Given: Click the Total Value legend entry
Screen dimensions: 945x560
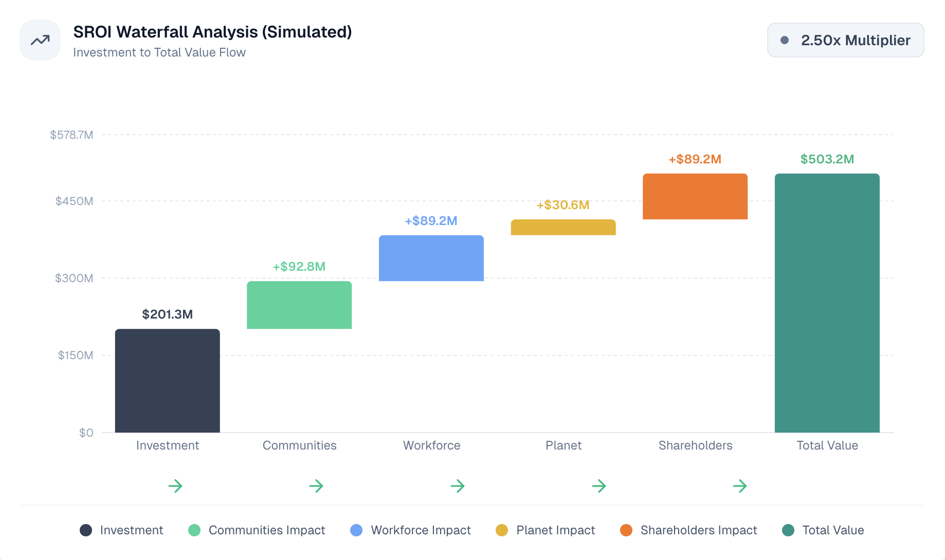Looking at the screenshot, I should [x=823, y=530].
